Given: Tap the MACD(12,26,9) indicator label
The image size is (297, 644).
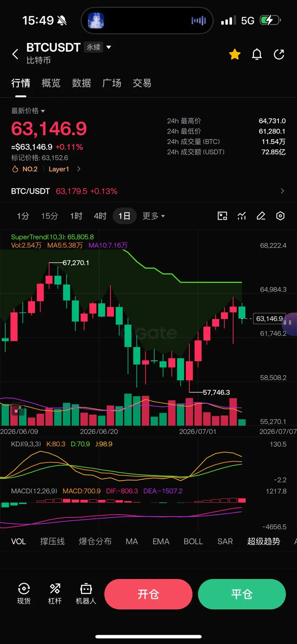Looking at the screenshot, I should 34,491.
